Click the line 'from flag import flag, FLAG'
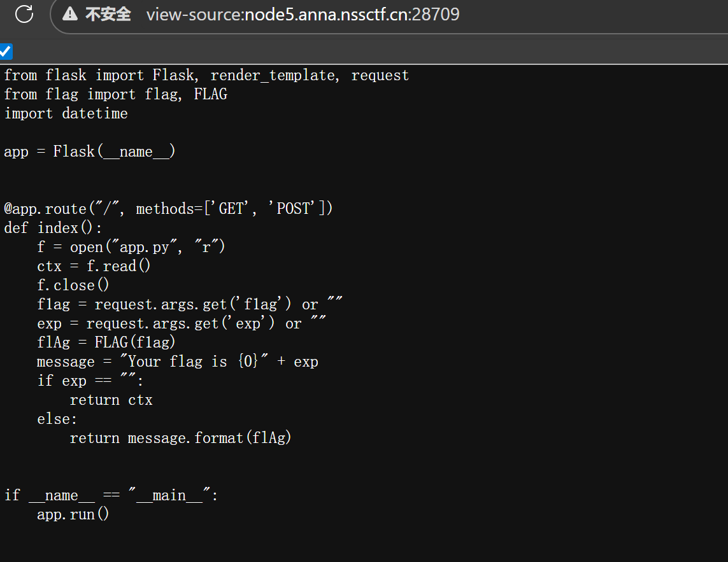This screenshot has width=728, height=562. pos(116,94)
